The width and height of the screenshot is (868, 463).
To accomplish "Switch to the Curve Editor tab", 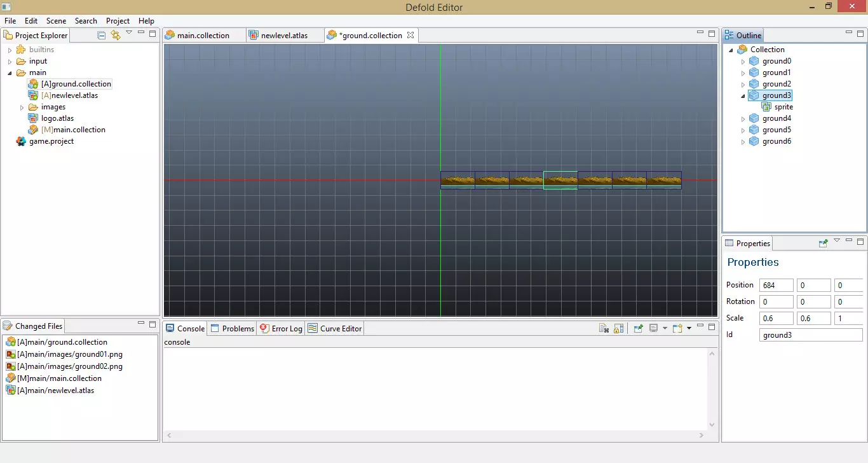I will click(341, 329).
